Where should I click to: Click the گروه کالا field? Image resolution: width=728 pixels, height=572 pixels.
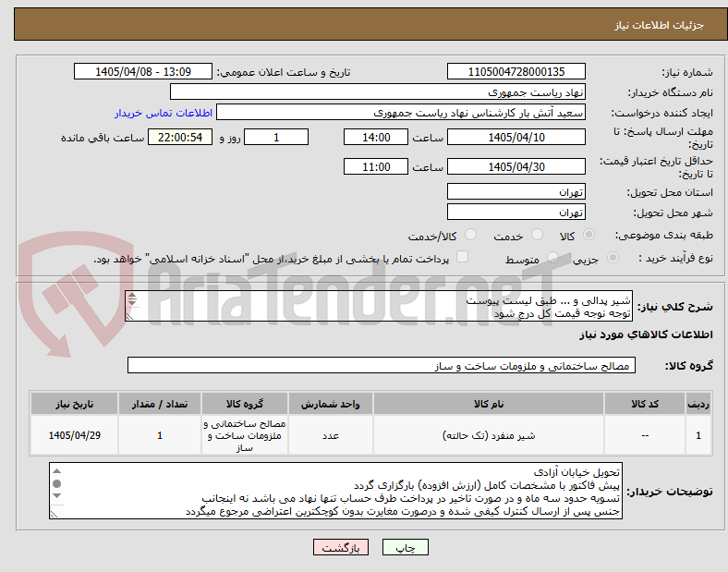[x=382, y=365]
